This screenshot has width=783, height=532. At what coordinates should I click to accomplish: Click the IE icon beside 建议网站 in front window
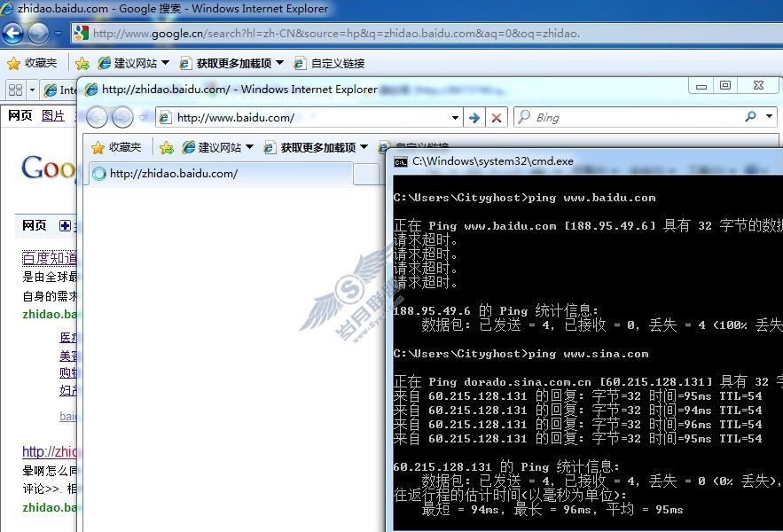[x=188, y=147]
